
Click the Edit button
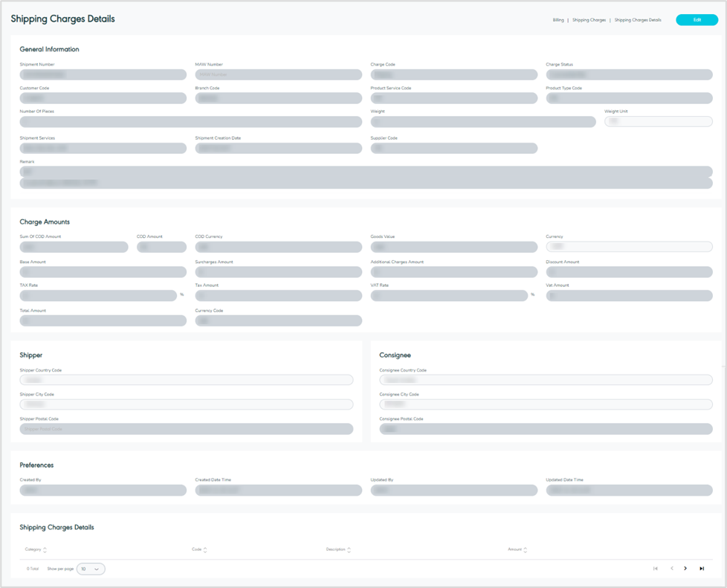[697, 19]
